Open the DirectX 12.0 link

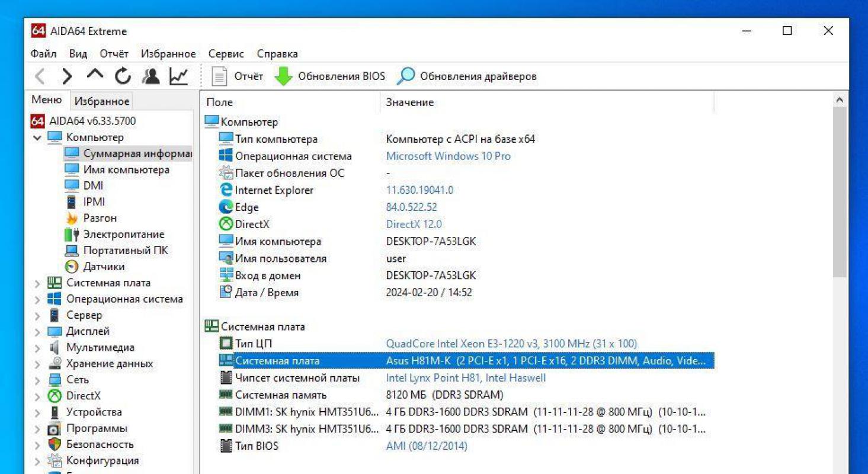point(414,225)
